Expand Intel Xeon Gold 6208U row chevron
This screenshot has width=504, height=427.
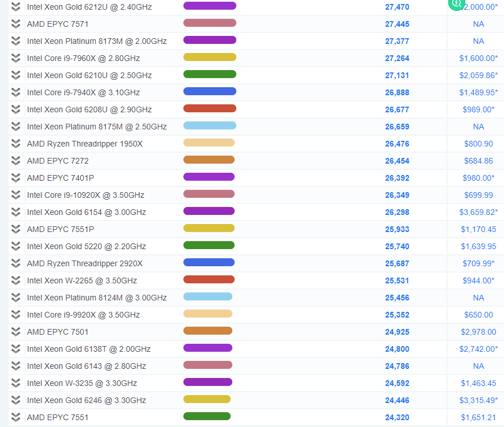(16, 109)
